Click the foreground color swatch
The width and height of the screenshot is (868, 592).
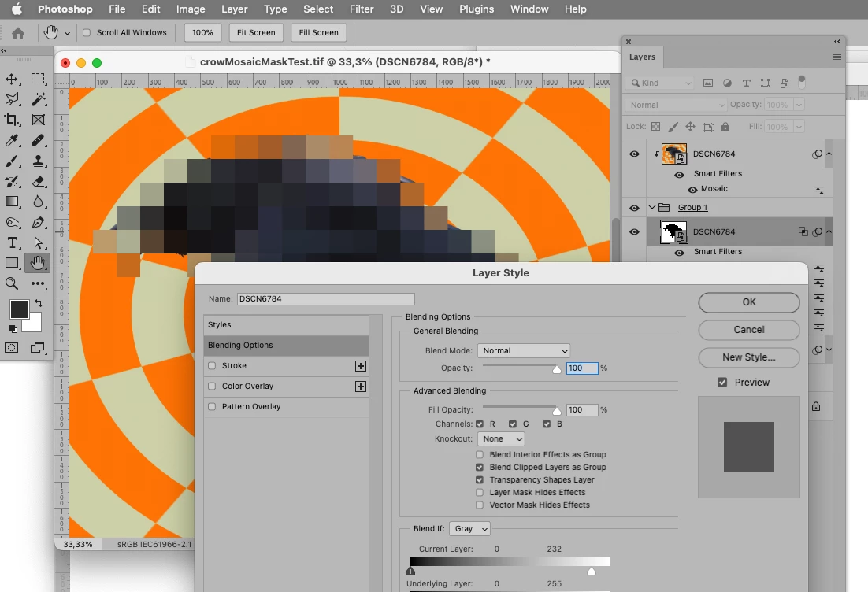pyautogui.click(x=19, y=309)
